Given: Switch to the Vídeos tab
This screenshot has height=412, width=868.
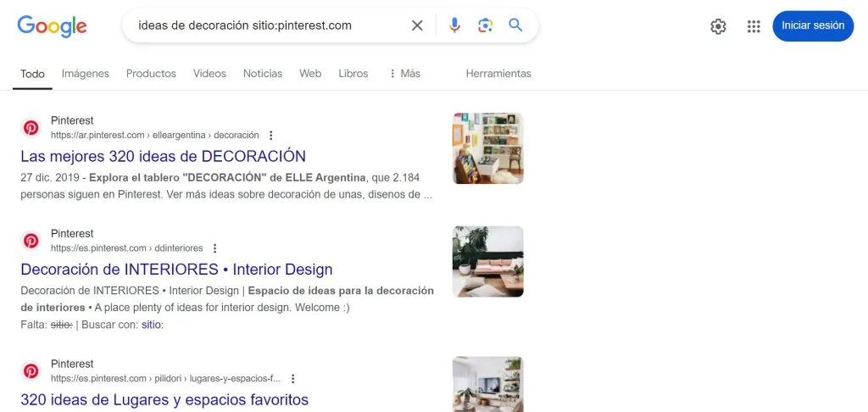Looking at the screenshot, I should 210,73.
